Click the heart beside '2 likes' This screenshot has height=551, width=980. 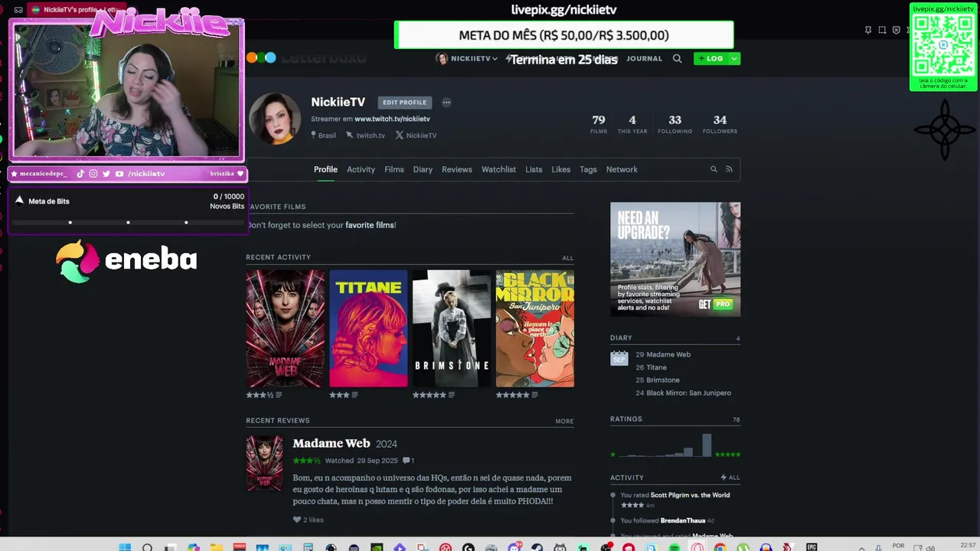297,520
